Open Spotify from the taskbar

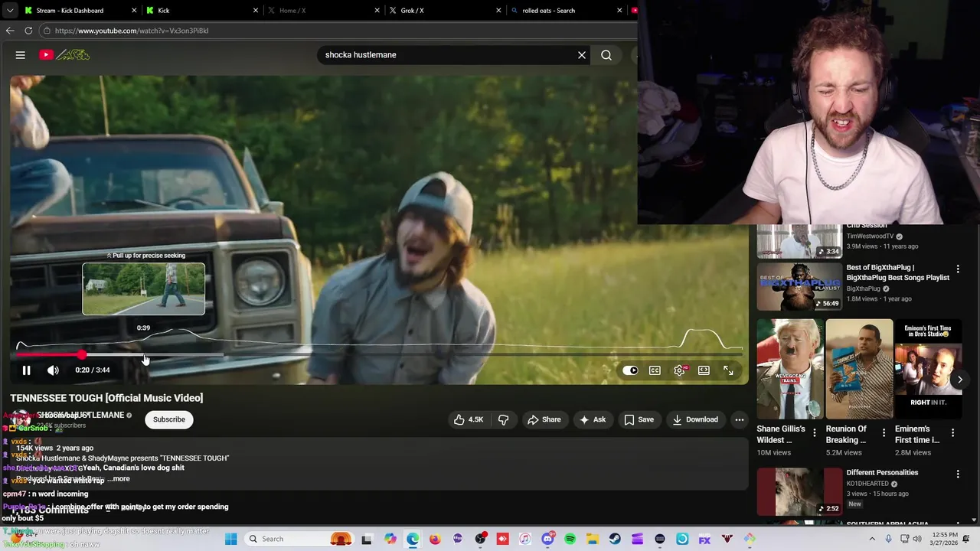click(570, 539)
